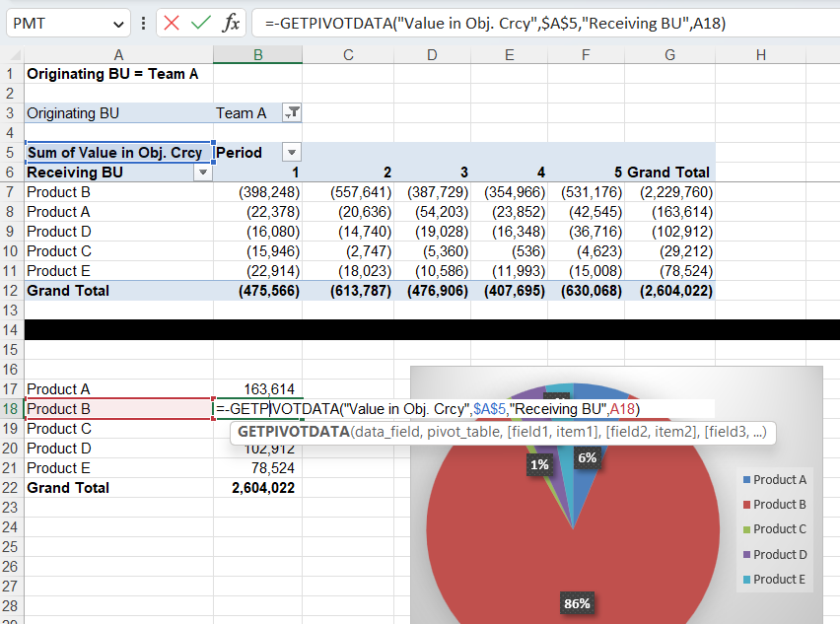Select Product B grand total (2,229,760)
The height and width of the screenshot is (624, 840).
click(x=669, y=192)
